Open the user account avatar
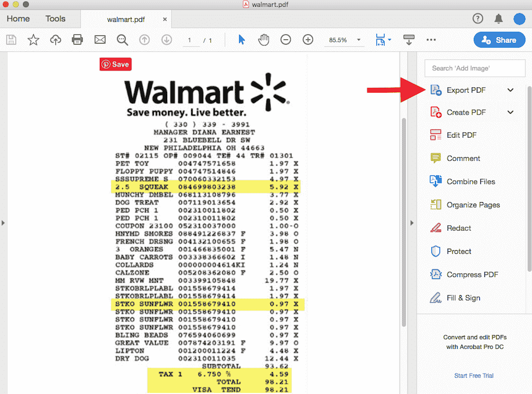The width and height of the screenshot is (532, 394). [519, 19]
